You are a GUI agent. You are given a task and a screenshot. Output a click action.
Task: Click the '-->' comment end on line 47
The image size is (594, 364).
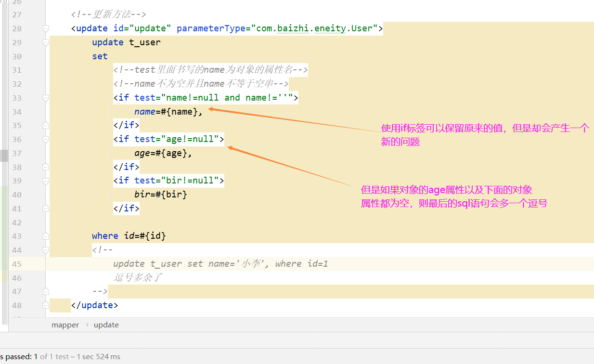click(x=100, y=291)
